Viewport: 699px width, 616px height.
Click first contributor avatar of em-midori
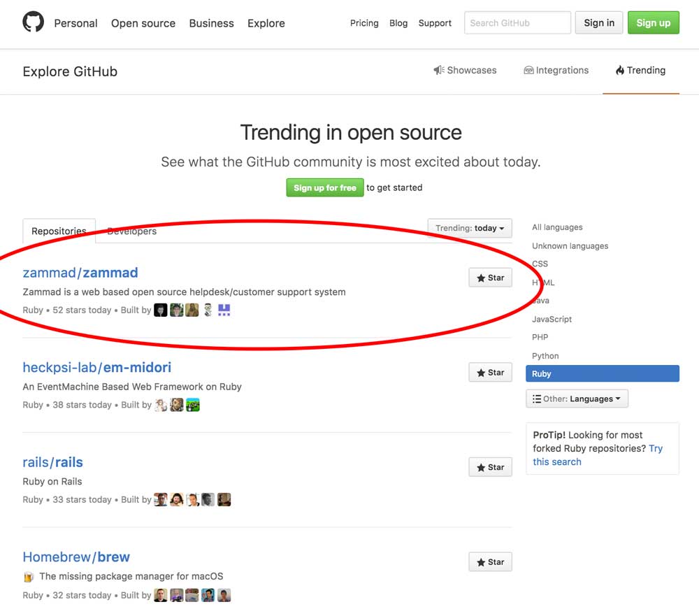[x=161, y=405]
